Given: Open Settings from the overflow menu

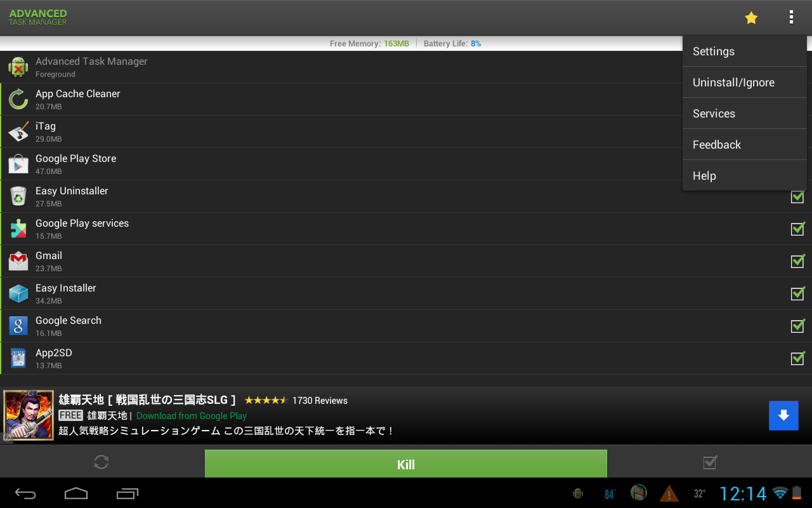Looking at the screenshot, I should pos(713,51).
